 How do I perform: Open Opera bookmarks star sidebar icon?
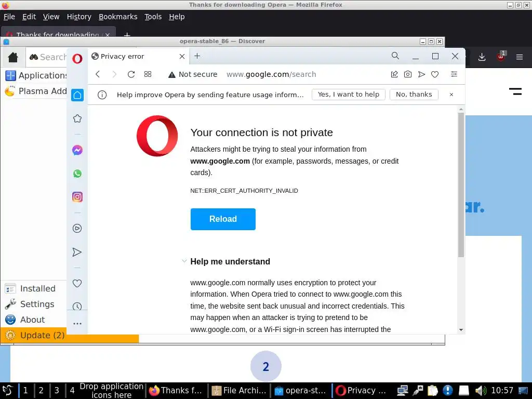[x=77, y=118]
